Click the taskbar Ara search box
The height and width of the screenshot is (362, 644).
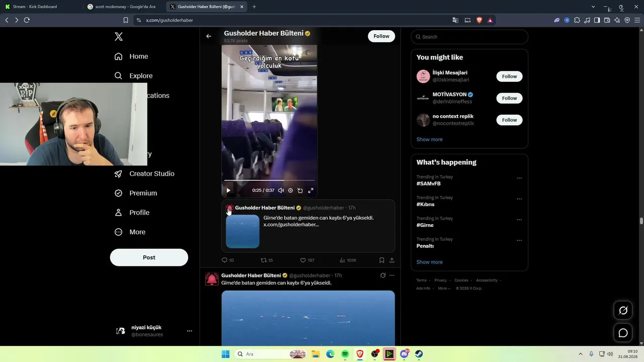271,354
